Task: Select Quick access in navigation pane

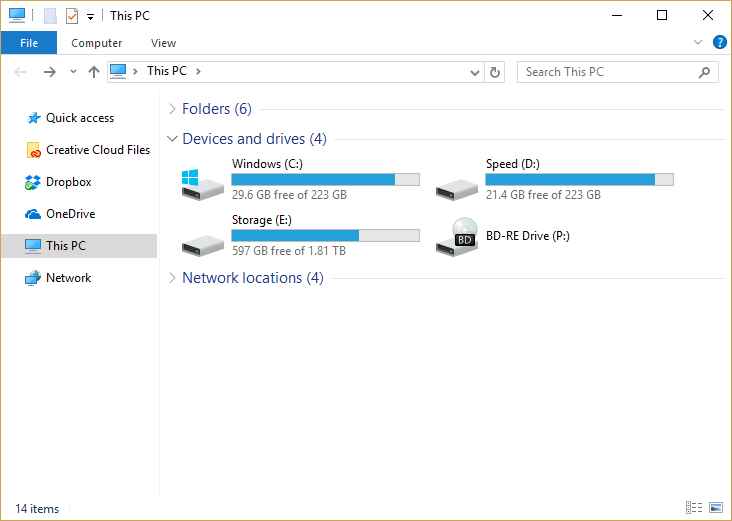Action: click(80, 118)
